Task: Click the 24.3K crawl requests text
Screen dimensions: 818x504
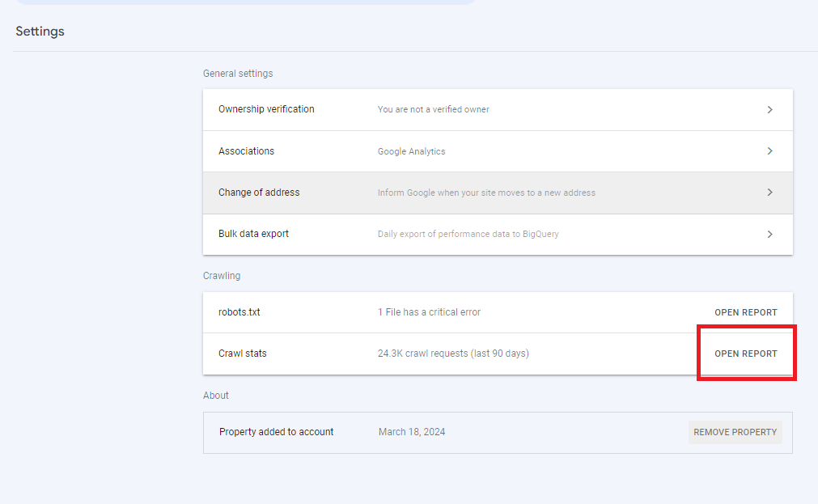Action: tap(453, 353)
